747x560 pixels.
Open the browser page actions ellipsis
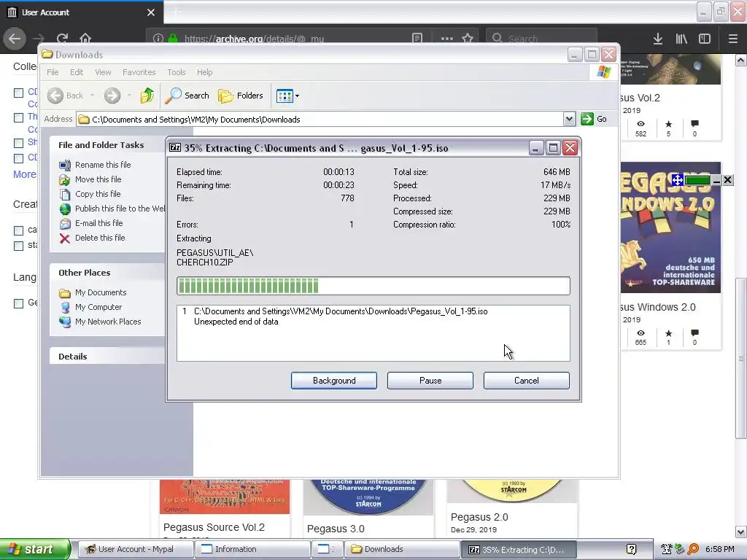point(447,38)
